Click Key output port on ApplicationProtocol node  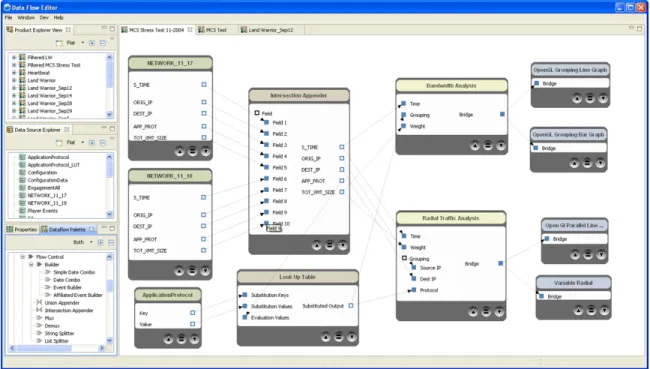tap(193, 313)
